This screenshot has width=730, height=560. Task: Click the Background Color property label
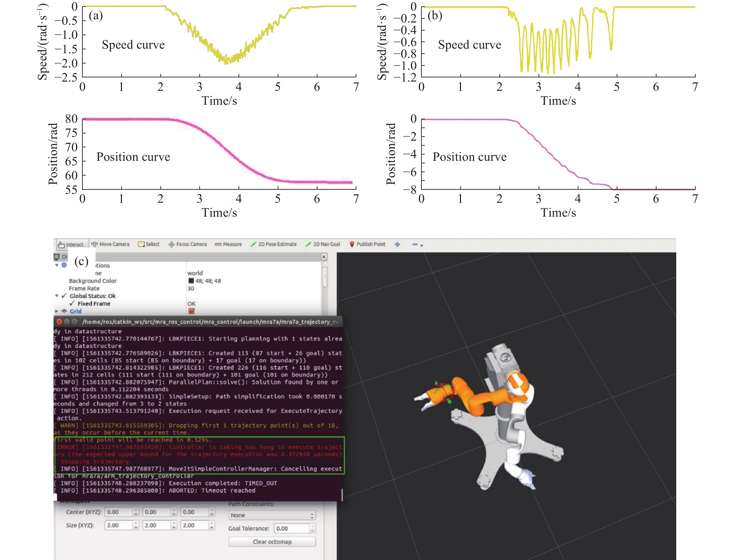[93, 281]
